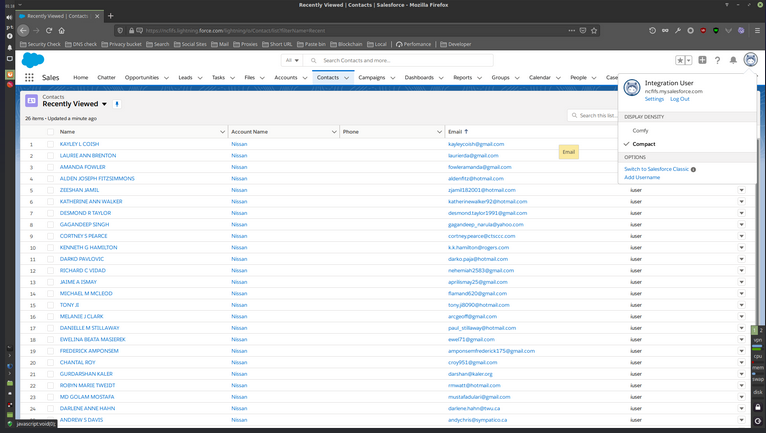Image resolution: width=766 pixels, height=433 pixels.
Task: Check the box for CHANTAL ROY
Action: tap(50, 363)
